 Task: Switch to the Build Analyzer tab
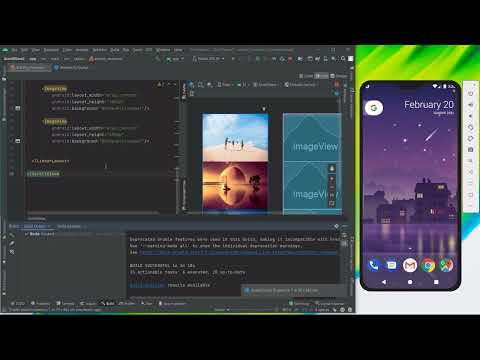tap(69, 226)
